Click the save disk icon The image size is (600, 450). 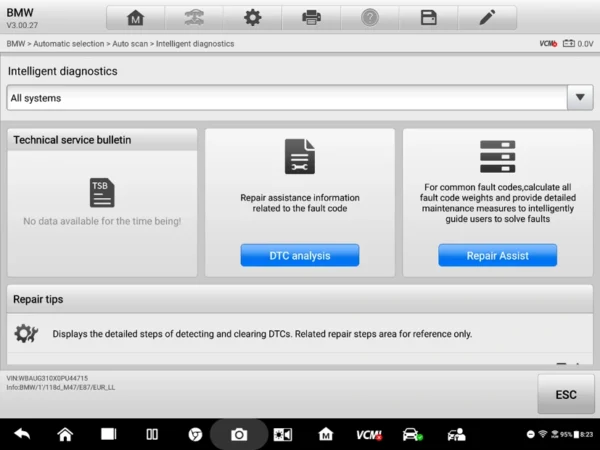[x=428, y=18]
